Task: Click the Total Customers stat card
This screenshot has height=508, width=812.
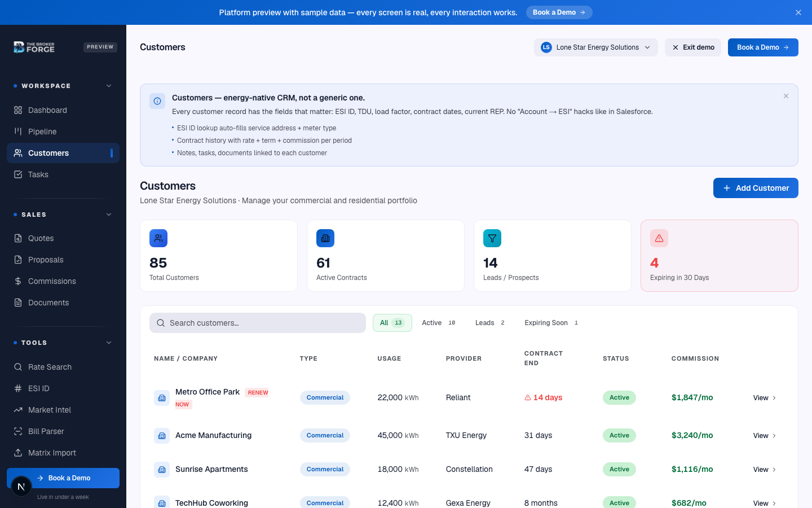Action: [x=219, y=256]
